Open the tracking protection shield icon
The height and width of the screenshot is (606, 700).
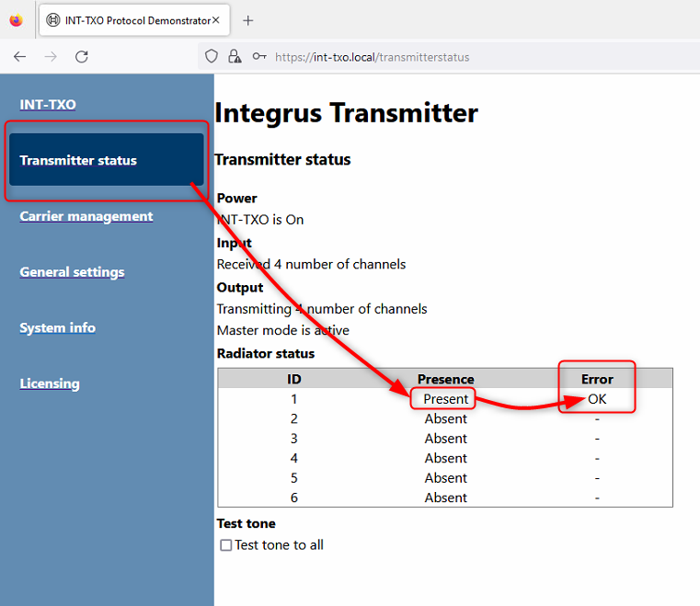(x=212, y=57)
